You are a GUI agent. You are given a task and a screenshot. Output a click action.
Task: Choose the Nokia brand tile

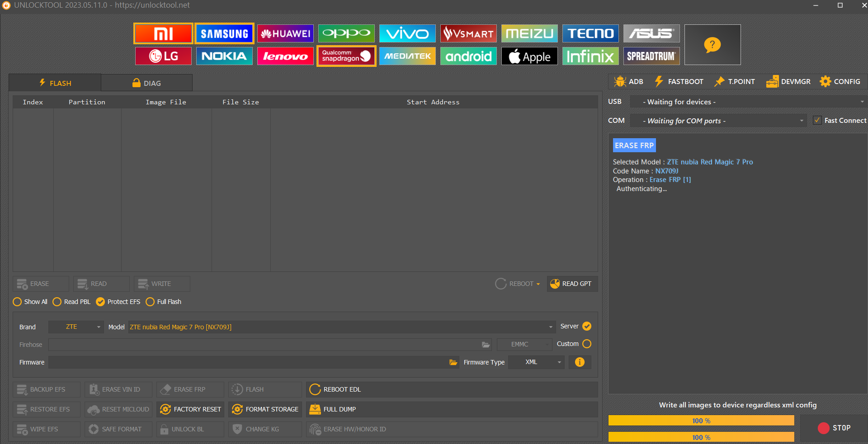pos(224,56)
